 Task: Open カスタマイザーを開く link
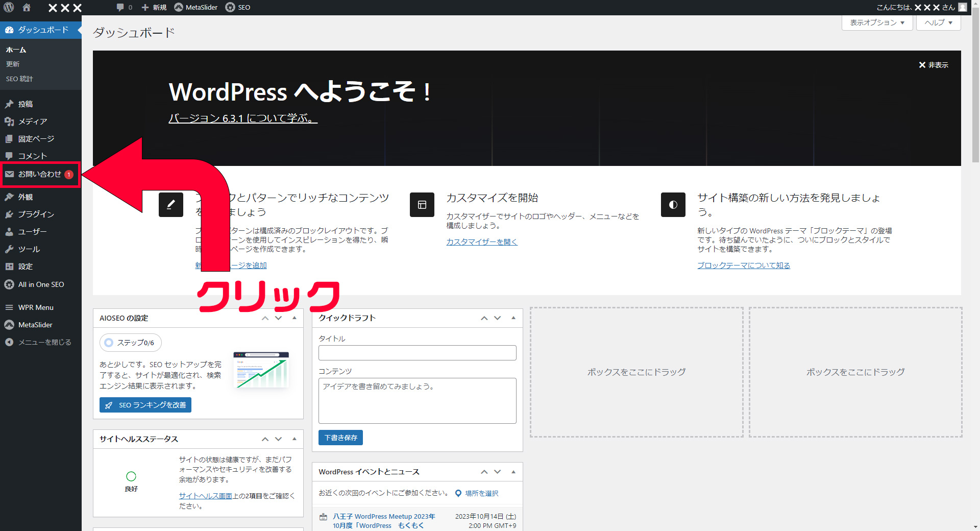[x=482, y=242]
